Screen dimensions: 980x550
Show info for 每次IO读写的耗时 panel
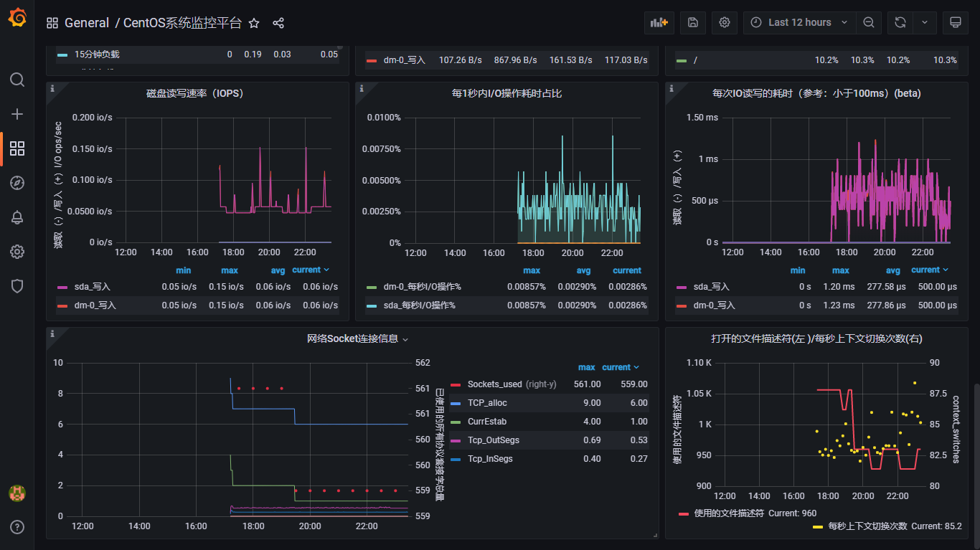click(x=672, y=88)
